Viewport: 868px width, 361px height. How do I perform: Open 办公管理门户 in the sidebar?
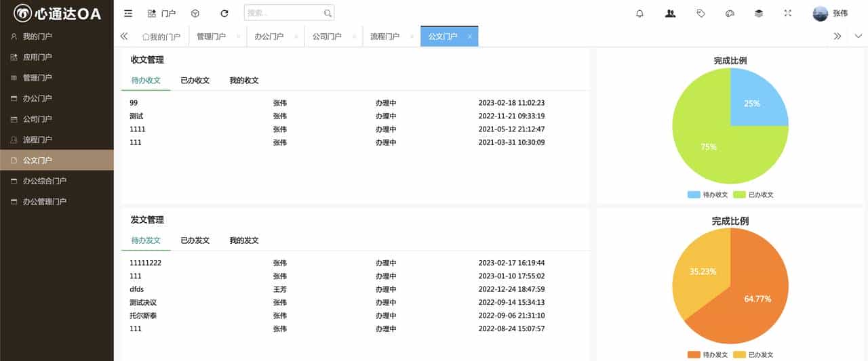coord(57,202)
